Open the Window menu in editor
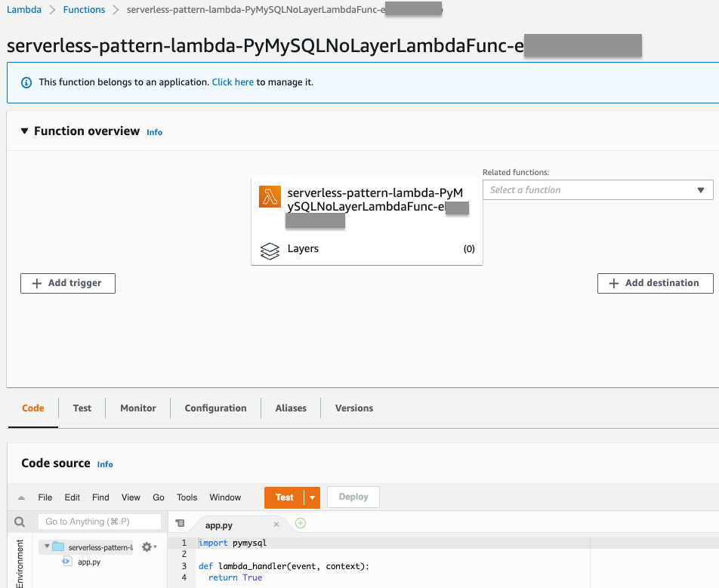719x588 pixels. [x=225, y=497]
